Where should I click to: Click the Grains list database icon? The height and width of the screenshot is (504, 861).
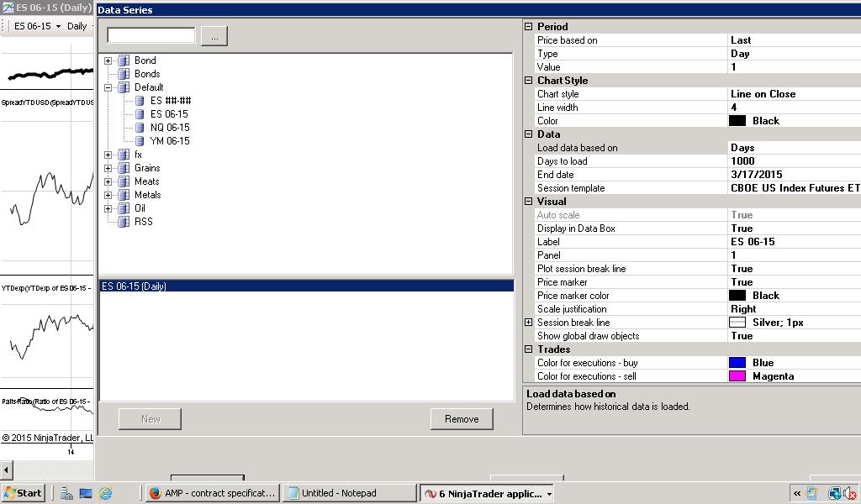124,168
